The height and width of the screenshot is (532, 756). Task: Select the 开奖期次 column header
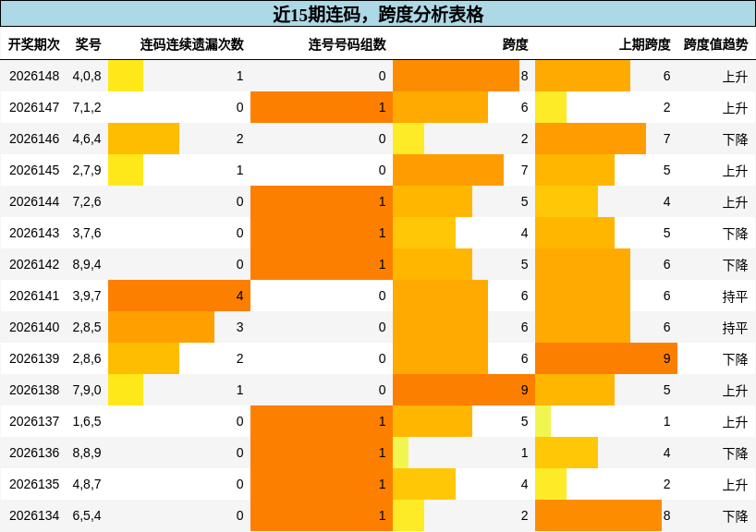34,44
